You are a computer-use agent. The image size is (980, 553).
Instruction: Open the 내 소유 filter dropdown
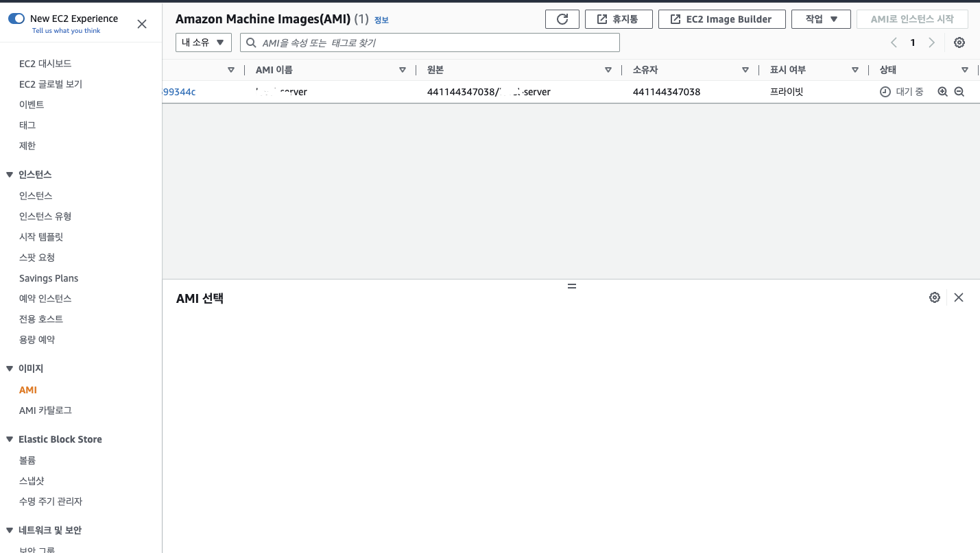(204, 42)
